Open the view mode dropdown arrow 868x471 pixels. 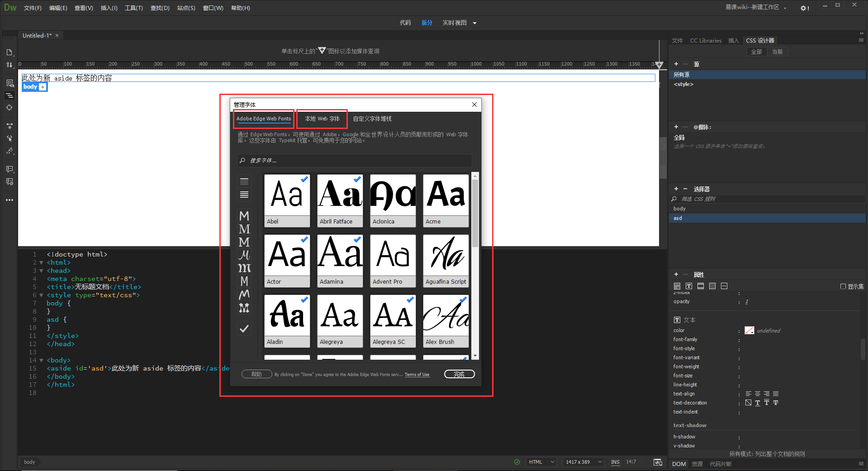click(474, 23)
